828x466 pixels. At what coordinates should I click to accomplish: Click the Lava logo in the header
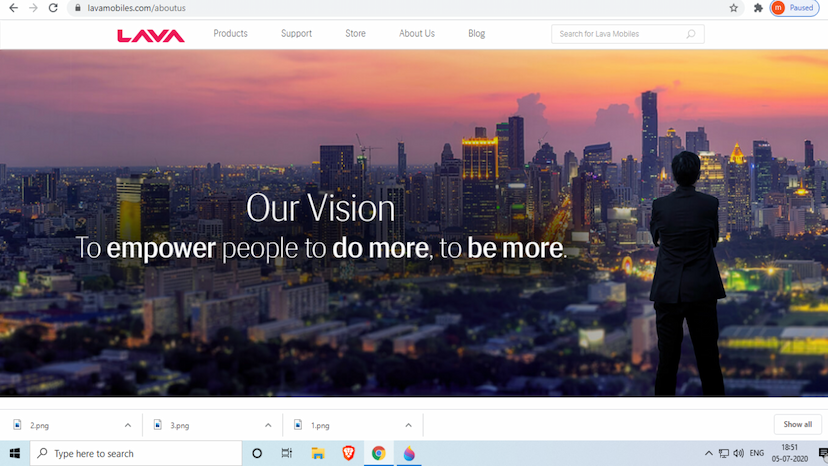pos(150,35)
